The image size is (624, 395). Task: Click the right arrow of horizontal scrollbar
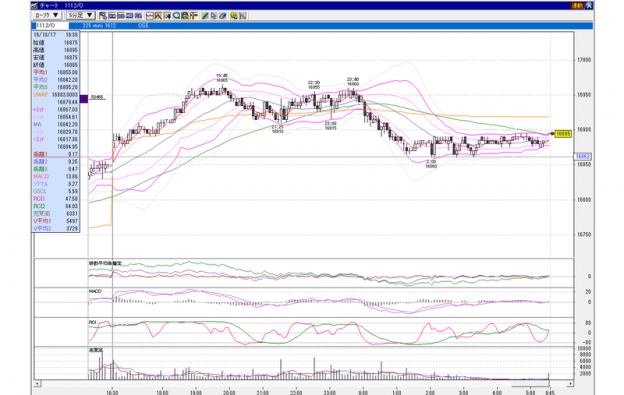(570, 383)
